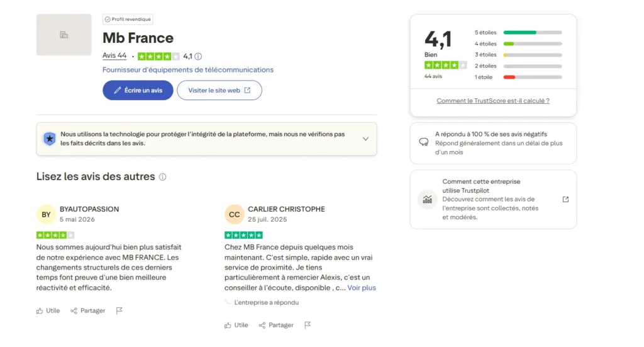Click the 25 juil. 2025 review date
This screenshot has width=644, height=347.
pos(267,220)
